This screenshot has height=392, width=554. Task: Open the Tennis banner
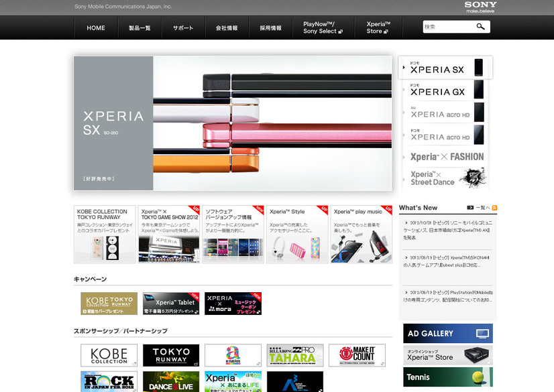(x=448, y=377)
